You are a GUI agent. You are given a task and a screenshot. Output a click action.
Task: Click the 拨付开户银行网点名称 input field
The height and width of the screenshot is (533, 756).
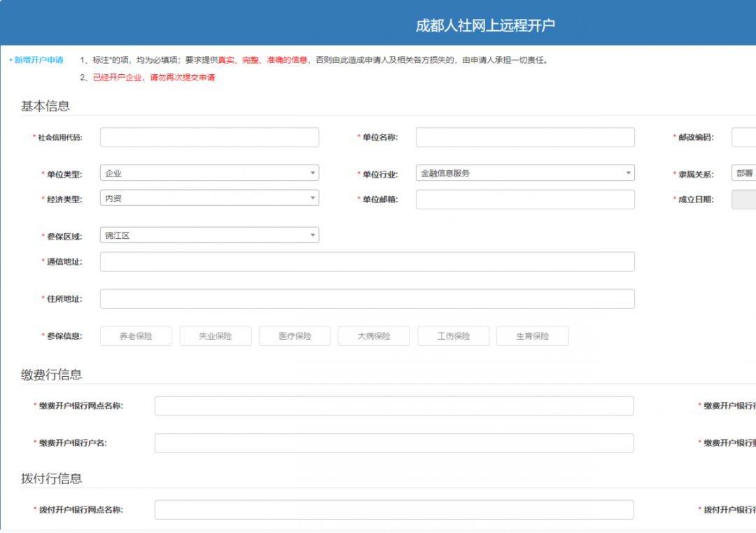[393, 510]
